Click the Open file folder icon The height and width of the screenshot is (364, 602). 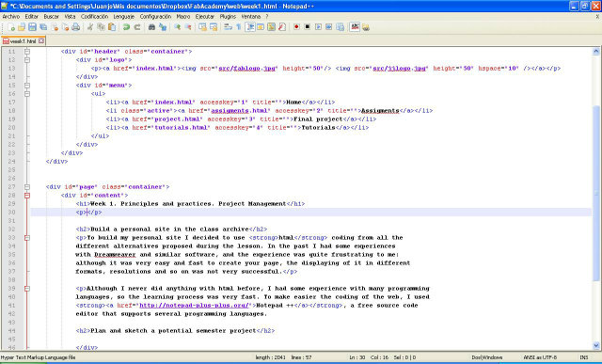click(22, 27)
